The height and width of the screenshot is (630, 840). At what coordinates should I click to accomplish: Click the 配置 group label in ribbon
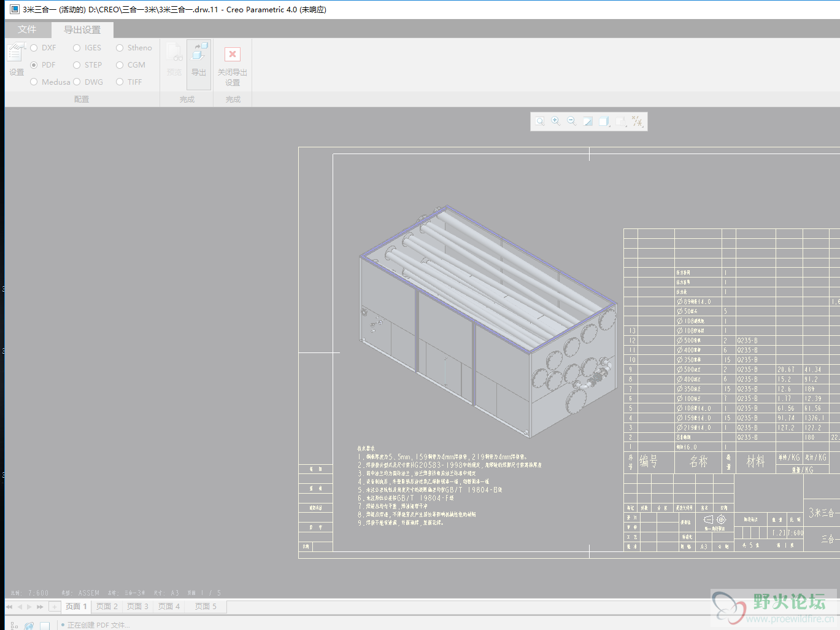tap(82, 99)
